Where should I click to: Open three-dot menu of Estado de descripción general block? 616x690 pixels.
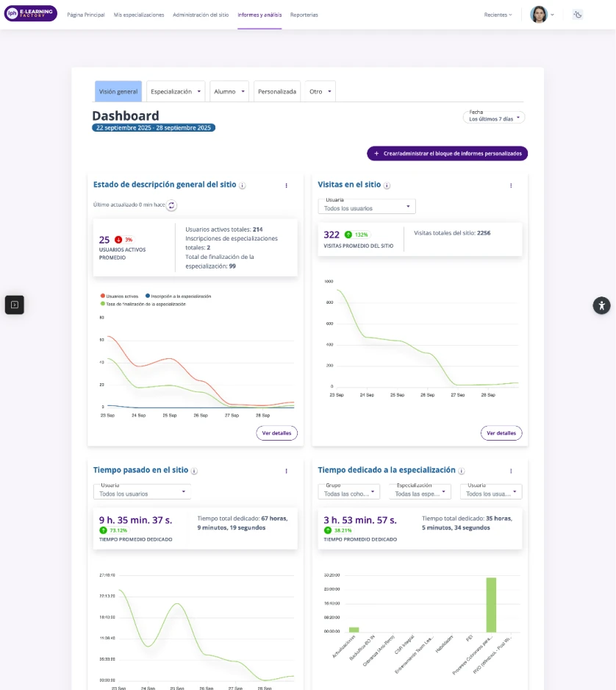[286, 185]
